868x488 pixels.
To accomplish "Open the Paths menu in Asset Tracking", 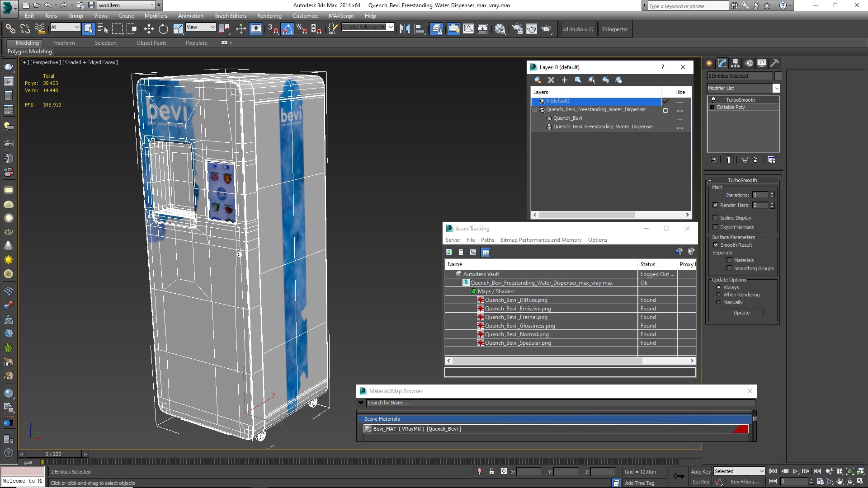I will click(487, 240).
